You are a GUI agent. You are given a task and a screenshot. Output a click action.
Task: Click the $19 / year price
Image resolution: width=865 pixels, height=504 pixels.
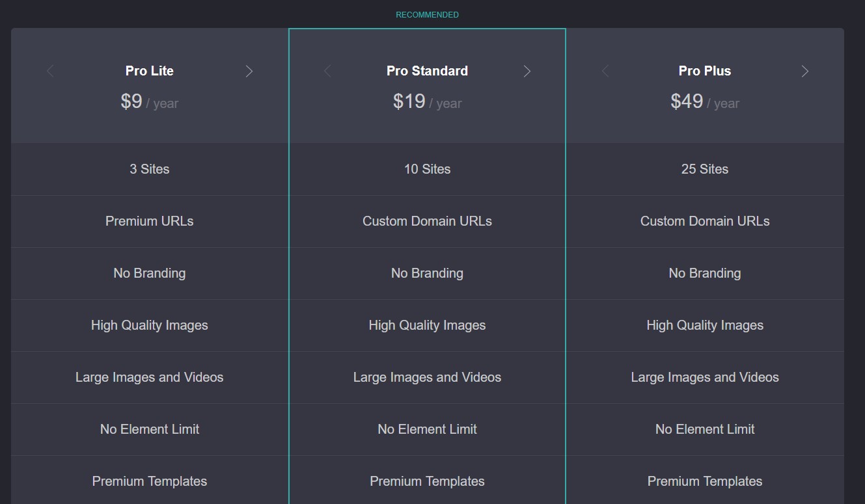point(427,101)
